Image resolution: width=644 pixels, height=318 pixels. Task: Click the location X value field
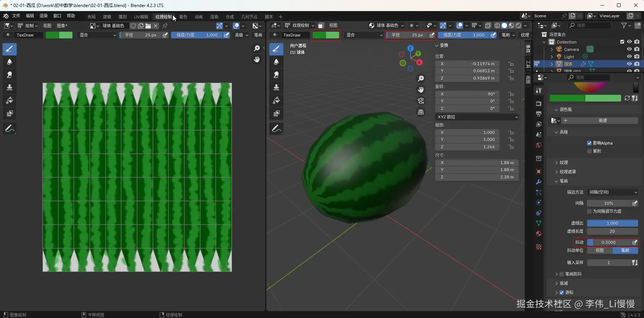click(x=467, y=64)
